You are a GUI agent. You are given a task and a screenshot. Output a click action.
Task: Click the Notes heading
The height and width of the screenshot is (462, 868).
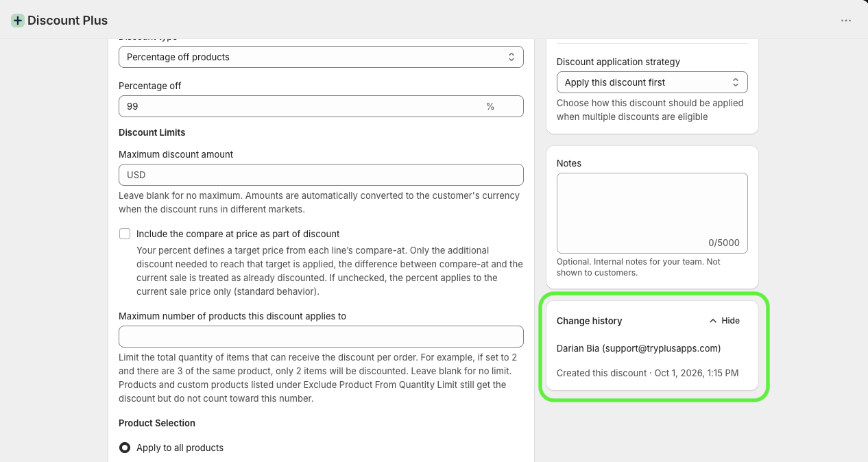[569, 163]
